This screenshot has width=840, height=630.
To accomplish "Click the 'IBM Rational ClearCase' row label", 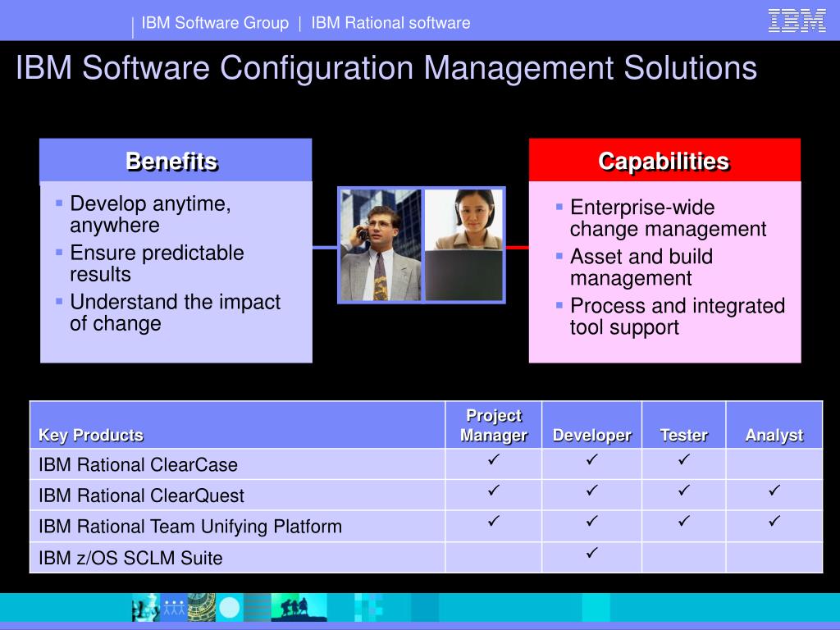I will pyautogui.click(x=138, y=464).
